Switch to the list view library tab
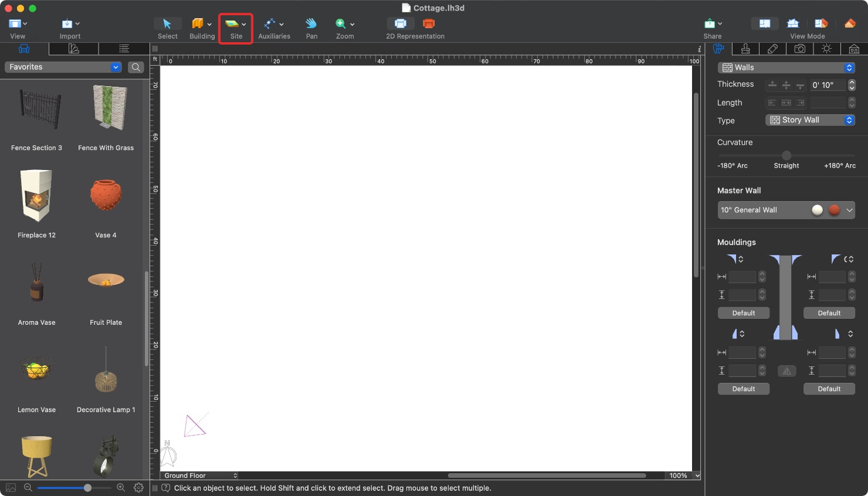868x496 pixels. (x=123, y=49)
